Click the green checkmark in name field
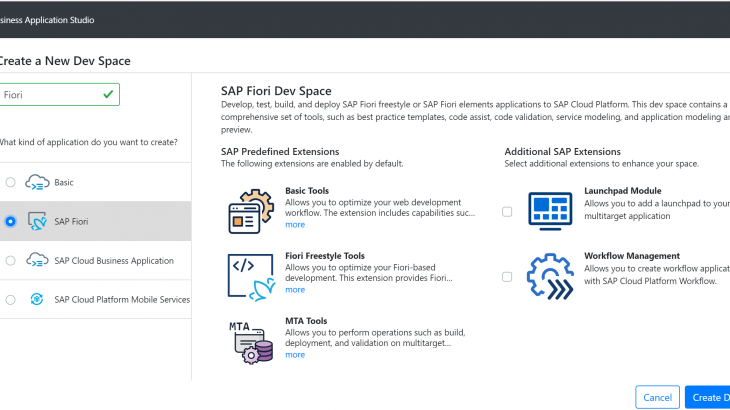 point(108,94)
